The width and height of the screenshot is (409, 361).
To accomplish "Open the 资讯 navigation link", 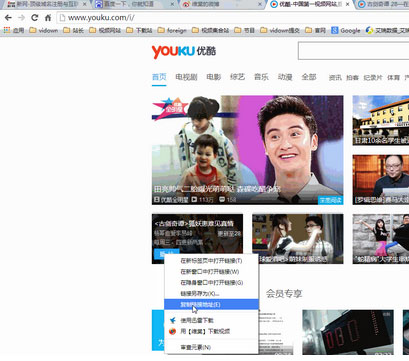I will click(335, 78).
